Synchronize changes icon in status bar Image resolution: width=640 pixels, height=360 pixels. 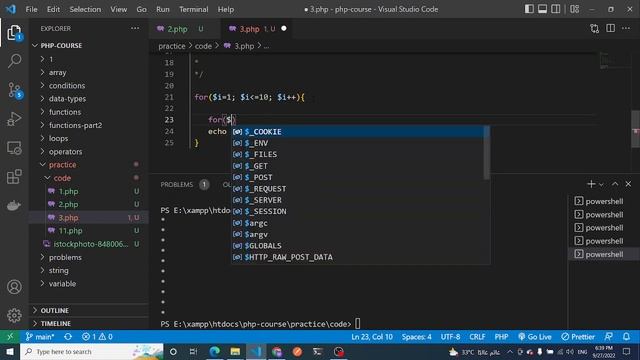[x=68, y=337]
